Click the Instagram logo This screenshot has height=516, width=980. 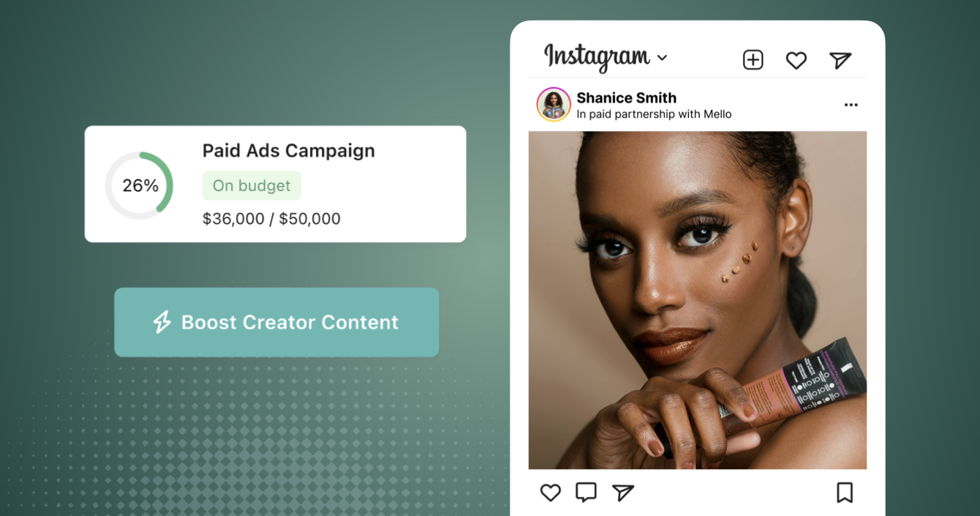tap(597, 57)
